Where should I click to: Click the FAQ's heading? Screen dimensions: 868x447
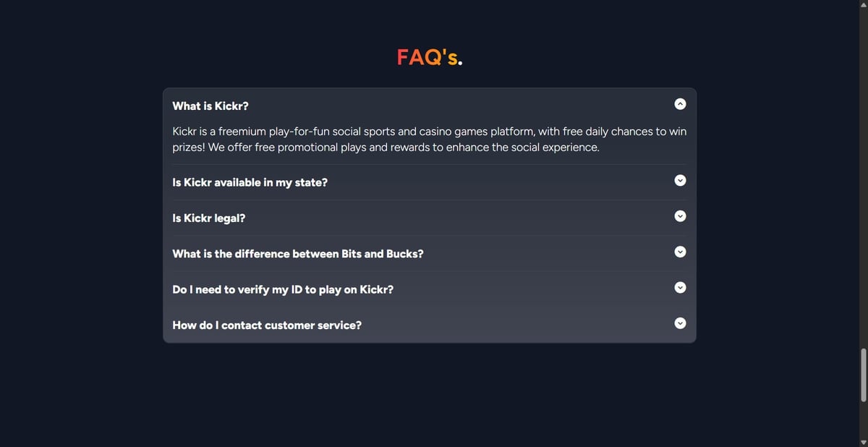pos(430,57)
